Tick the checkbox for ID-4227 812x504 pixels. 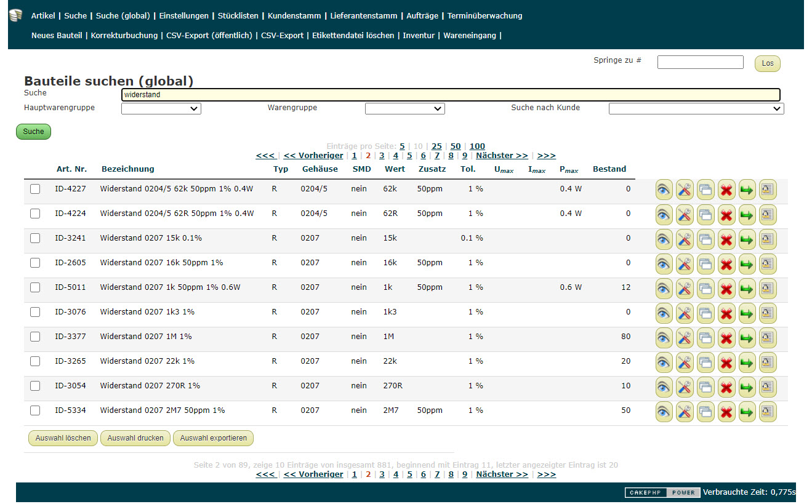point(35,189)
